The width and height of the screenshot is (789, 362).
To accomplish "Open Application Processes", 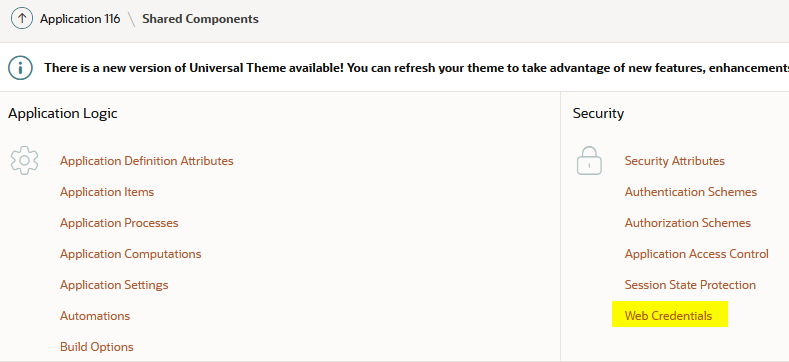I will coord(119,223).
